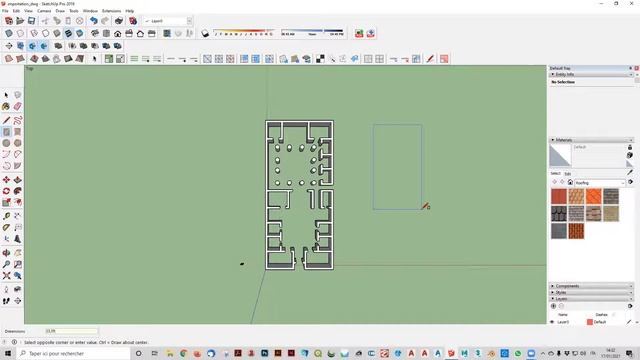Adjust the shadow date slider
Screen dimensions: 640x360
pyautogui.click(x=244, y=32)
